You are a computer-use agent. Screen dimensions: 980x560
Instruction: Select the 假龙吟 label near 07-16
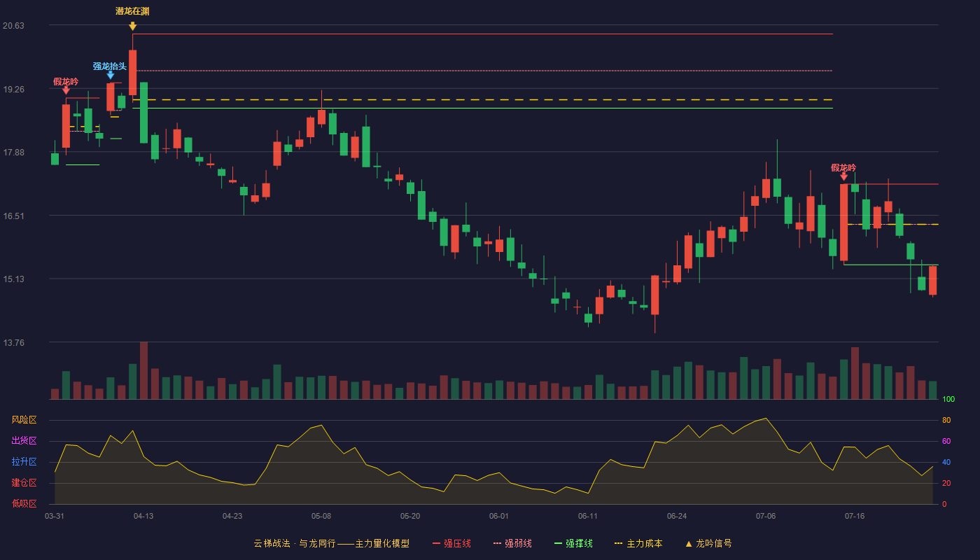pos(843,168)
